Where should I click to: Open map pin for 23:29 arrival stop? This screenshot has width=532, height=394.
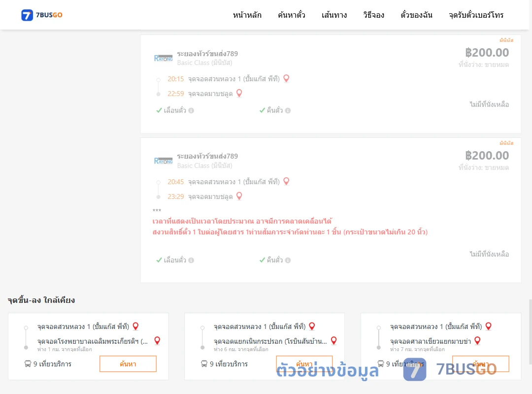(x=239, y=196)
